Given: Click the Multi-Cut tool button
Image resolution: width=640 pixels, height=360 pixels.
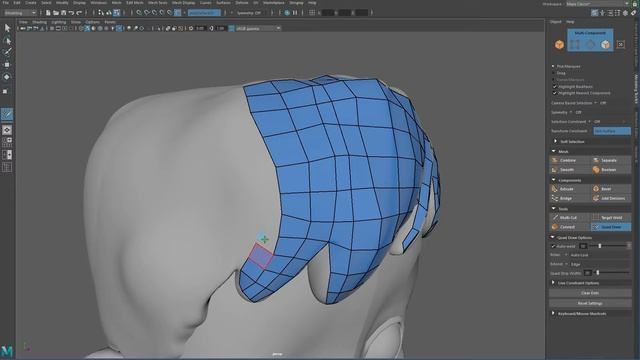Looking at the screenshot, I should tap(569, 218).
